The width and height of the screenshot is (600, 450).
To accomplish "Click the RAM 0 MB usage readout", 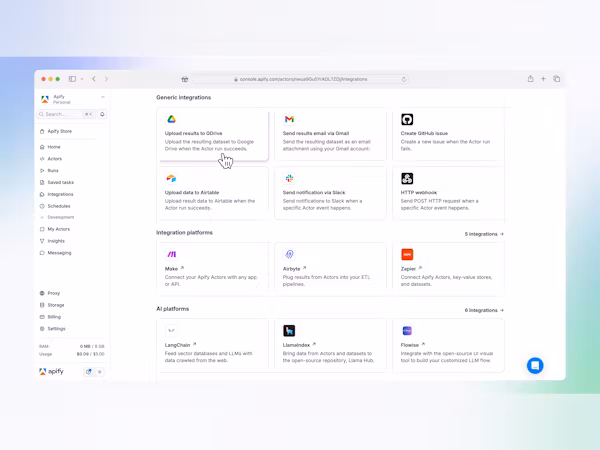I will [x=72, y=346].
